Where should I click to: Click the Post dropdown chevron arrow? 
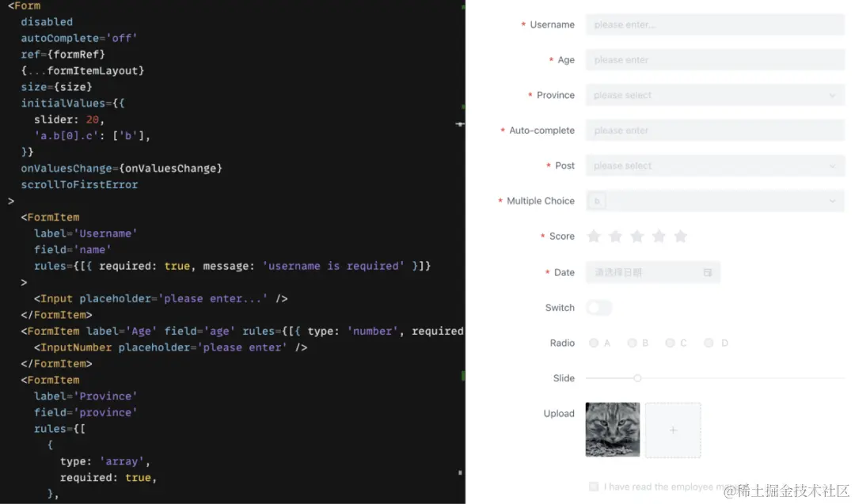832,165
